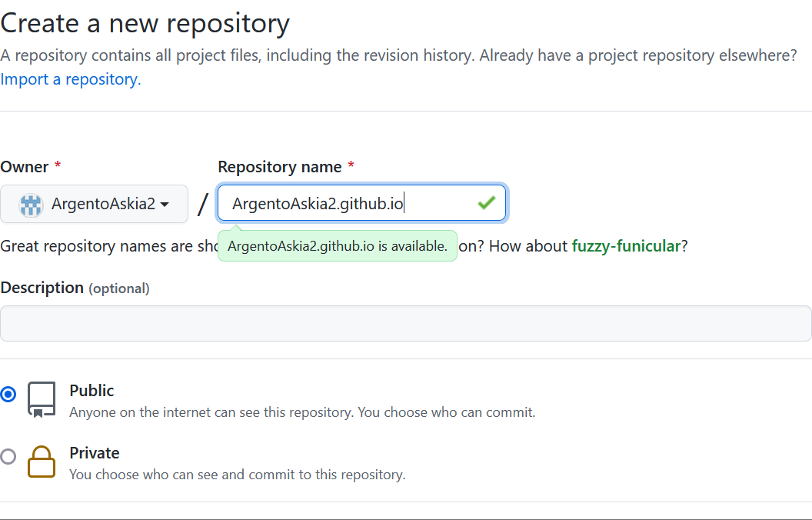Click the ArgentoAskia2 avatar identicon
The image size is (812, 520).
coord(31,205)
